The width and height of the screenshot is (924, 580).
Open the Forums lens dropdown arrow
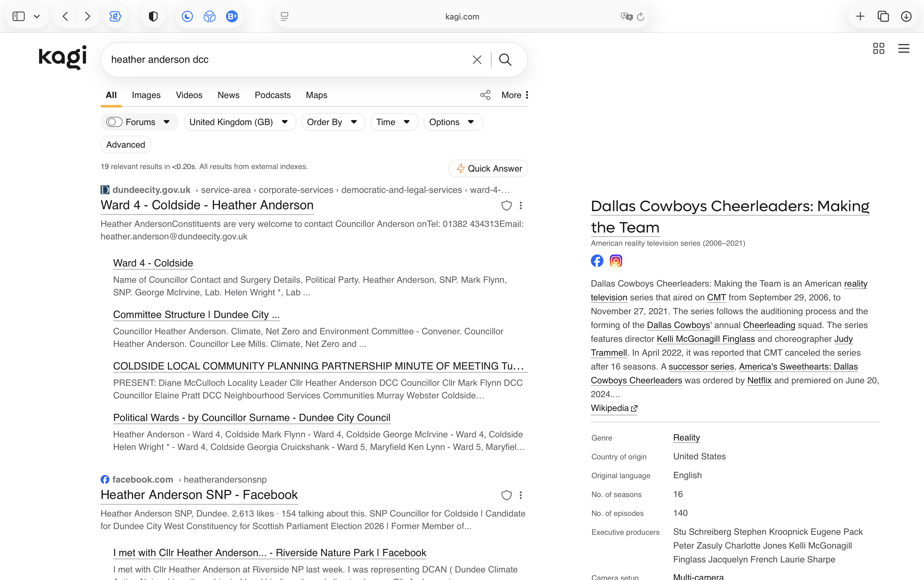[167, 122]
